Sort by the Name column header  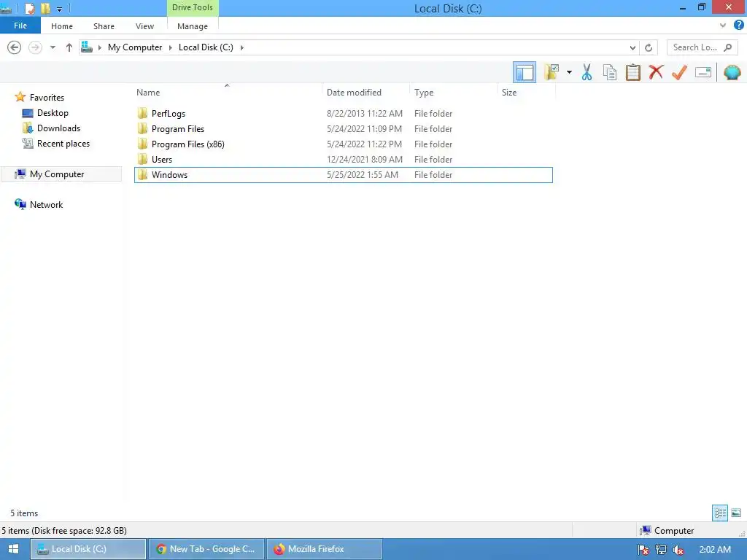click(228, 93)
